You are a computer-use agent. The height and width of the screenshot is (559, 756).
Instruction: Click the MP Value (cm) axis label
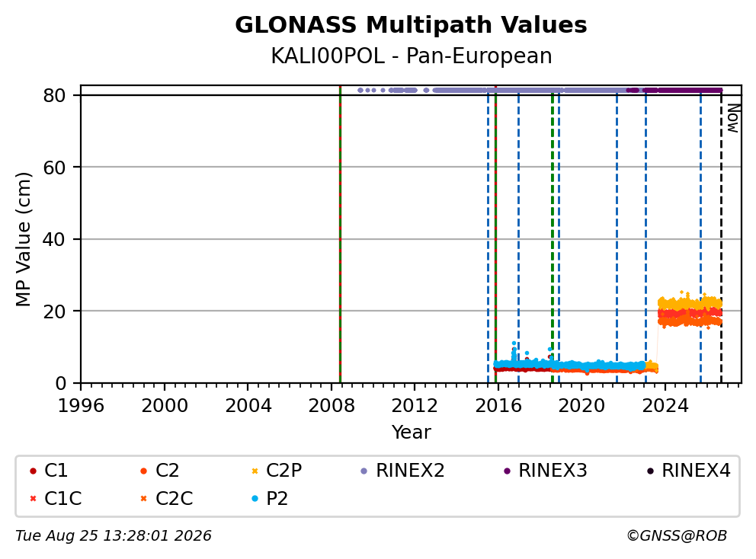click(x=23, y=239)
